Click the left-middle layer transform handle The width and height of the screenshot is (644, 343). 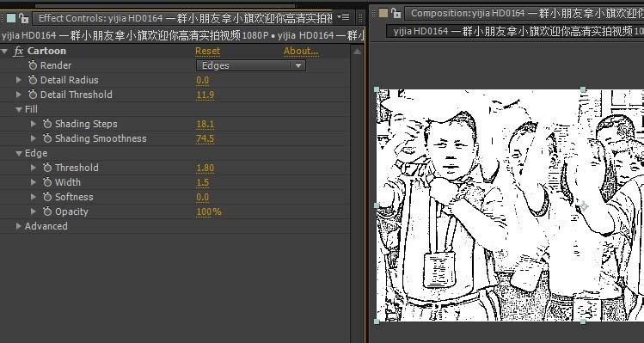[377, 205]
